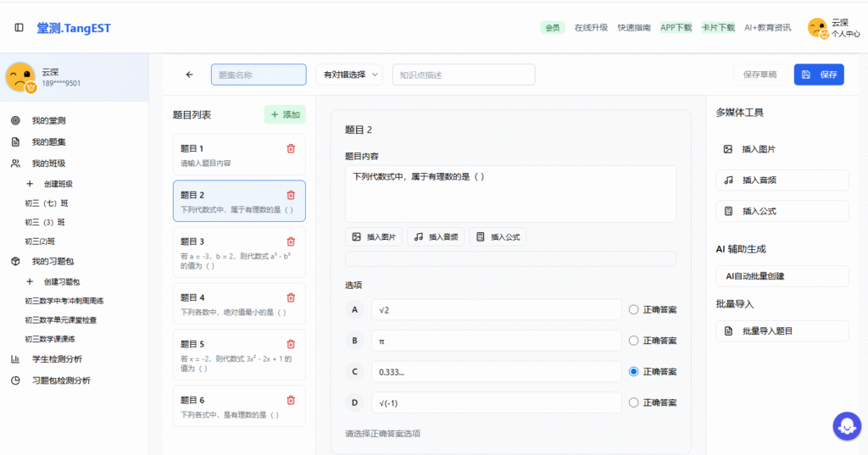This screenshot has height=455, width=868.
Task: Toggle the sidebar collapse icon
Action: [x=19, y=28]
